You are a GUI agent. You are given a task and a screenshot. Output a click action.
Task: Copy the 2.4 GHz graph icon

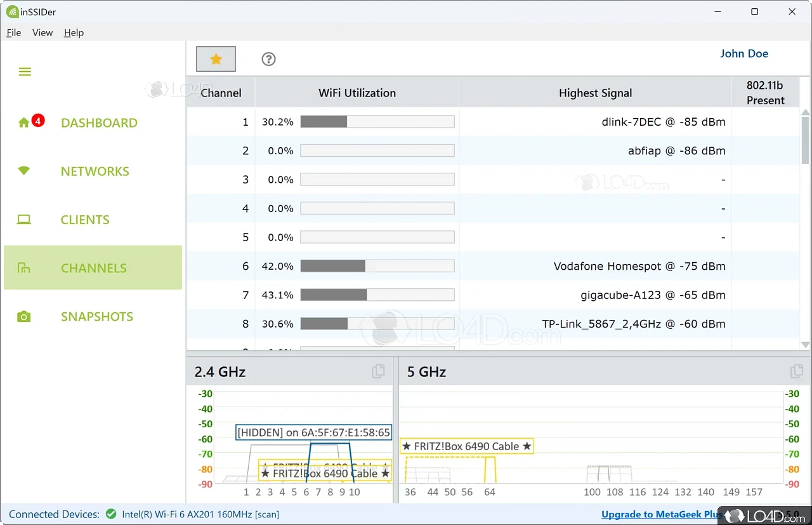tap(378, 371)
